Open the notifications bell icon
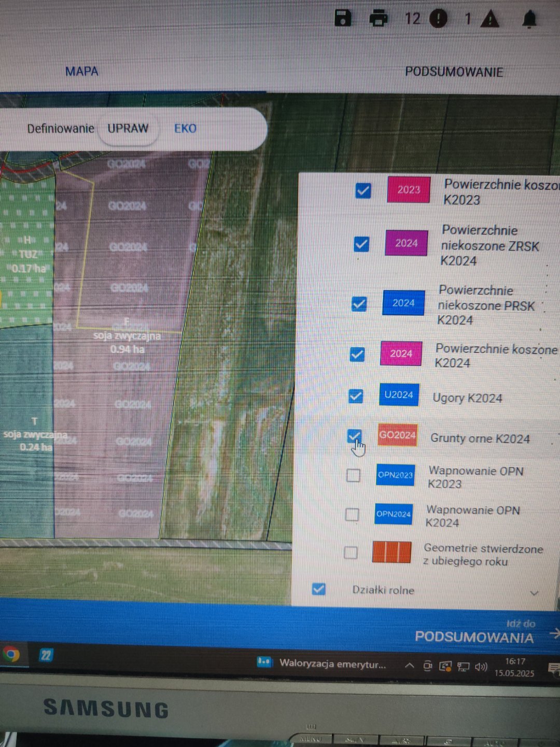This screenshot has height=747, width=560. [x=529, y=20]
